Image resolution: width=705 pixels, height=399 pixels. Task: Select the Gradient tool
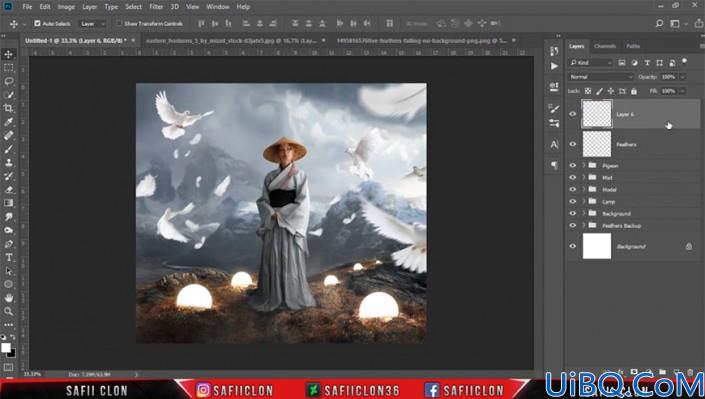coord(9,203)
